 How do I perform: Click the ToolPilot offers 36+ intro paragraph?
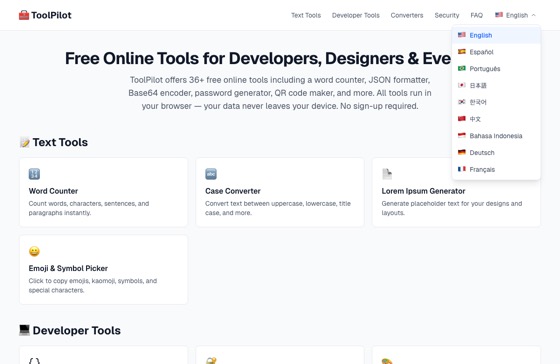pos(280,93)
